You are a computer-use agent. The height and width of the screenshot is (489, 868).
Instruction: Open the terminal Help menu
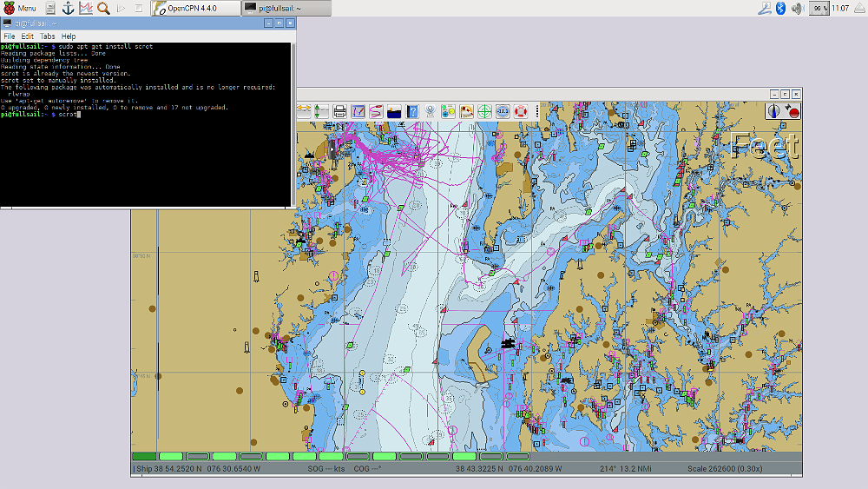point(69,36)
